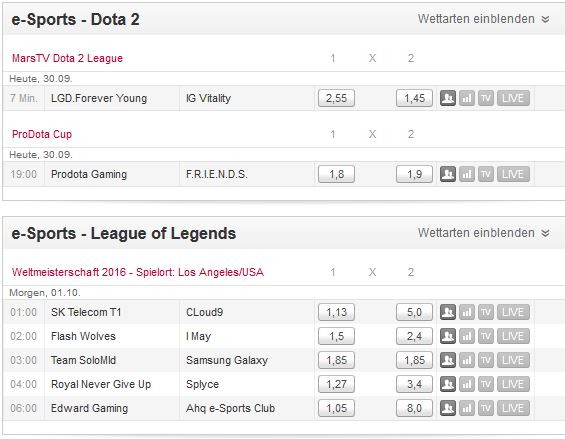
Task: Click LIVE icon for Flash Wolves match
Action: [x=513, y=336]
